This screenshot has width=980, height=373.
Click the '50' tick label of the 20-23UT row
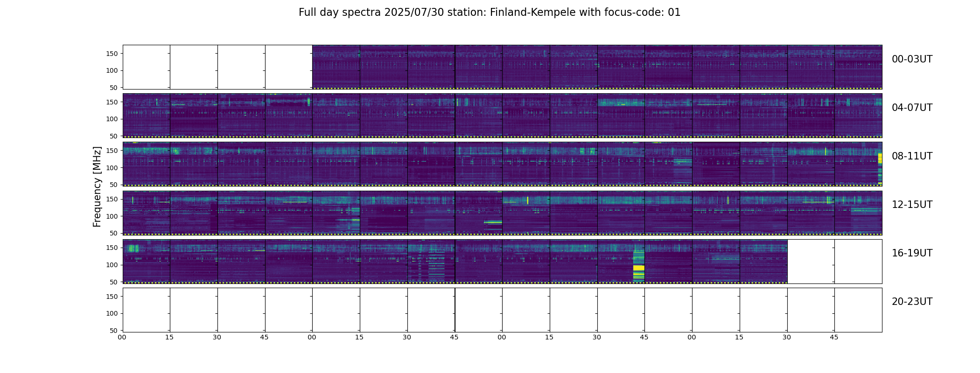[114, 330]
